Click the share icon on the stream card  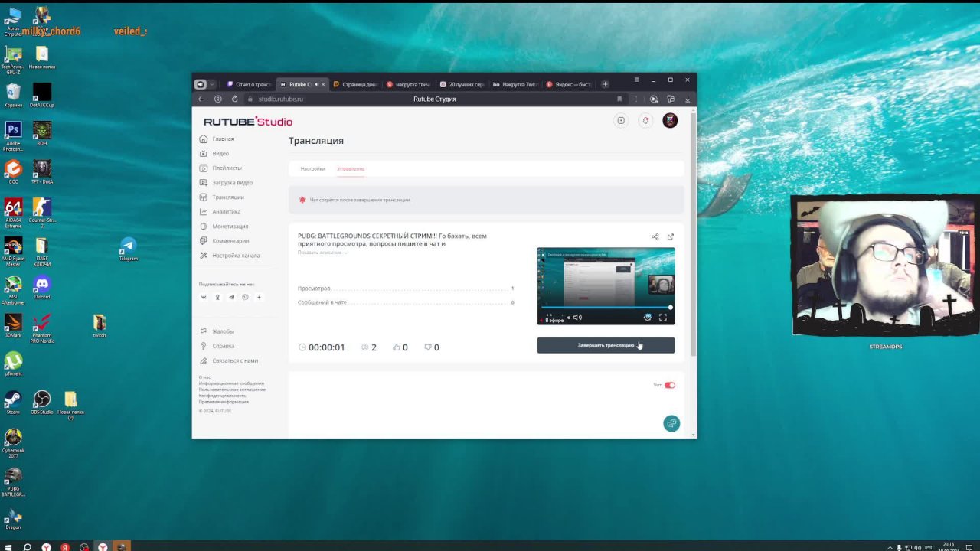(655, 237)
